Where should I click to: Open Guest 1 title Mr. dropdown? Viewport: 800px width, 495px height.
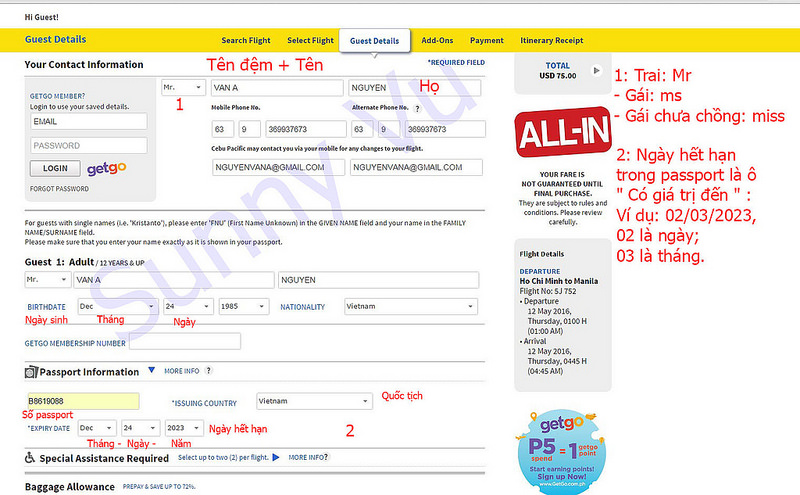[x=47, y=280]
